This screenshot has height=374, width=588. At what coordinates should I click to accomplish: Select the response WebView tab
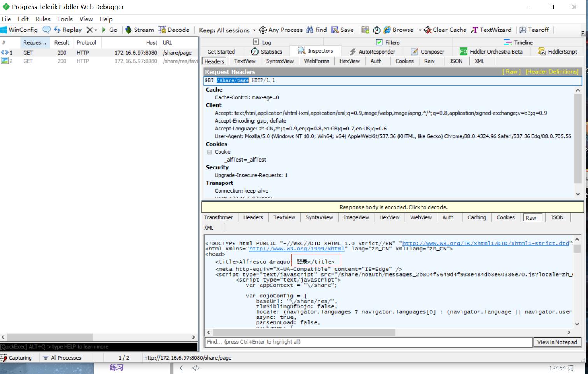click(421, 217)
